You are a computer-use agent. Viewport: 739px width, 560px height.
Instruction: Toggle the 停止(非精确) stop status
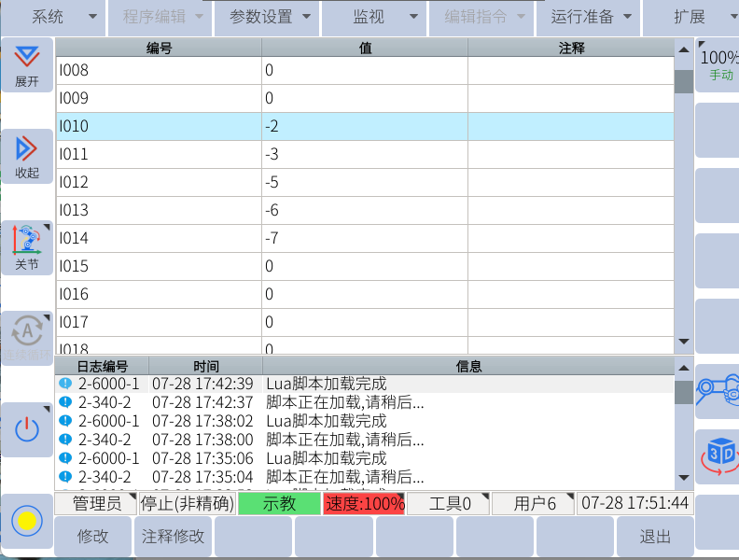tap(187, 504)
